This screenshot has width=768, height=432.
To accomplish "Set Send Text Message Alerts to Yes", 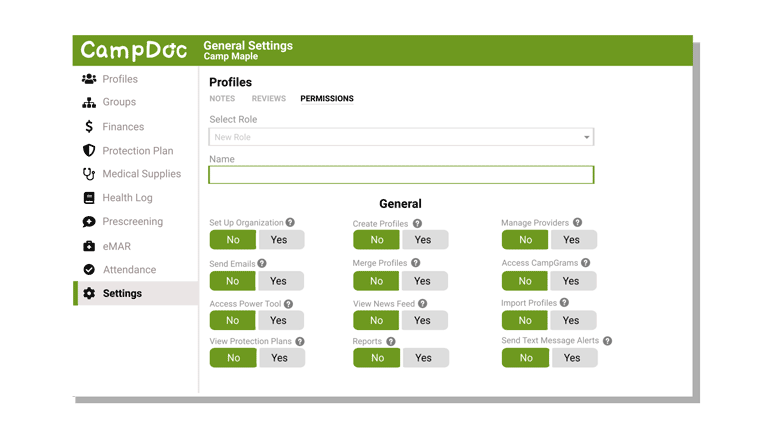I will pos(574,358).
